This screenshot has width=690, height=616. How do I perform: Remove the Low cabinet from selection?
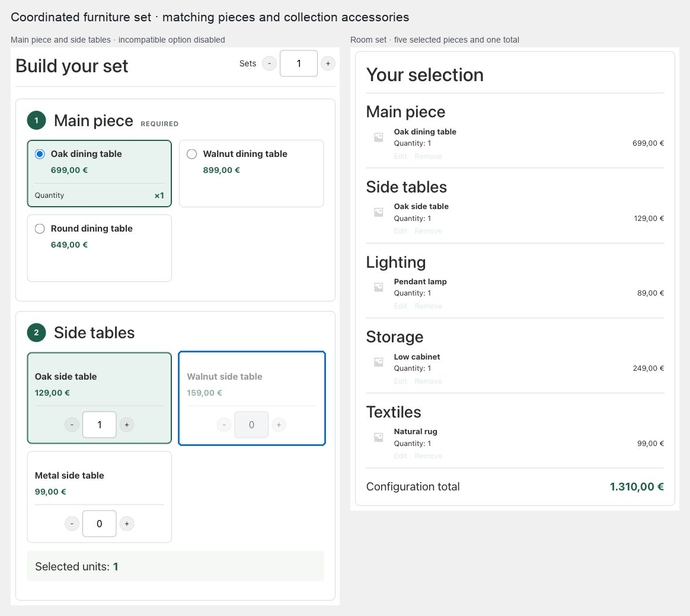pyautogui.click(x=428, y=381)
